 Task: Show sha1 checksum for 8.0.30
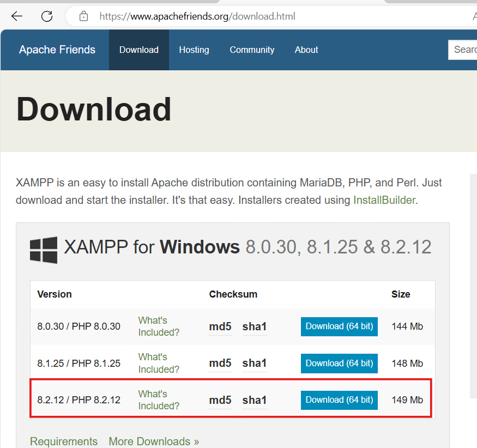tap(255, 326)
